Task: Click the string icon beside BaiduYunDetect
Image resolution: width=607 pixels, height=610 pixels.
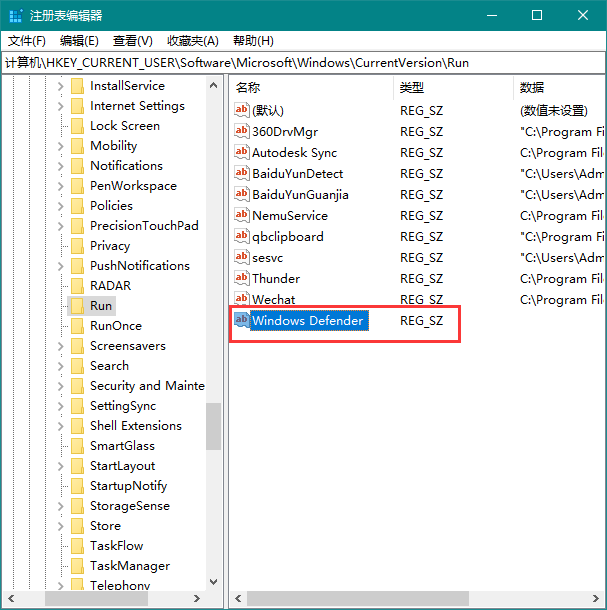Action: tap(241, 173)
